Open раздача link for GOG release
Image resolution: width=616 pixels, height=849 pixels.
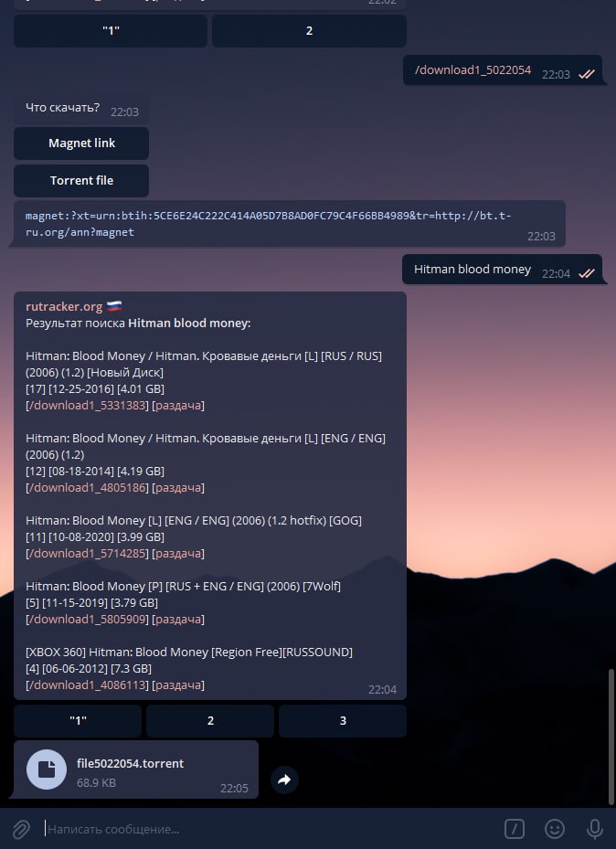(x=178, y=554)
